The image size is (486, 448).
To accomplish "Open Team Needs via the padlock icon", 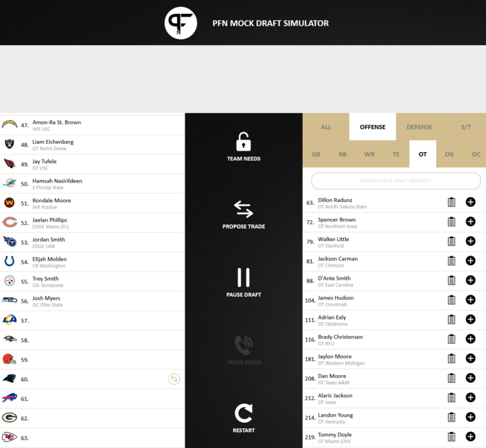I will [243, 142].
